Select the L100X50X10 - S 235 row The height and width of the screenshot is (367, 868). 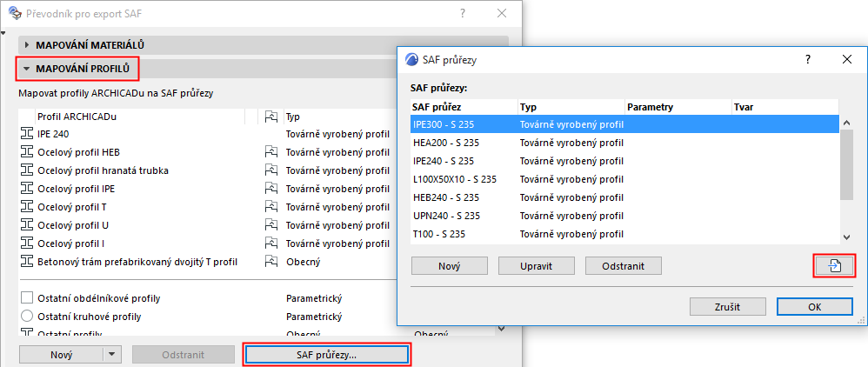tap(624, 179)
